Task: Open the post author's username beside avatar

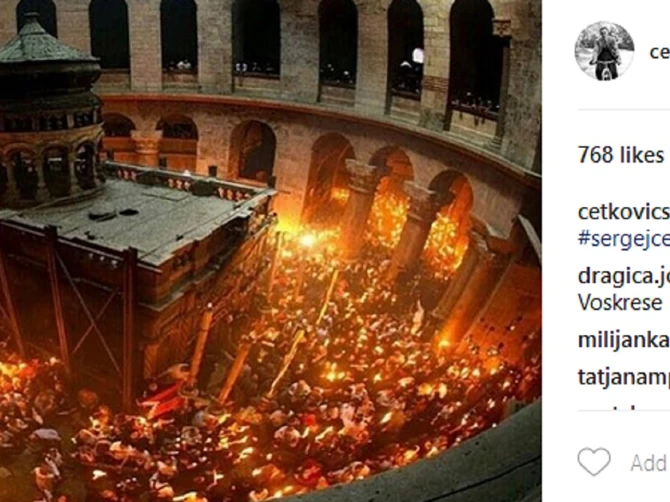Action: 659,52
